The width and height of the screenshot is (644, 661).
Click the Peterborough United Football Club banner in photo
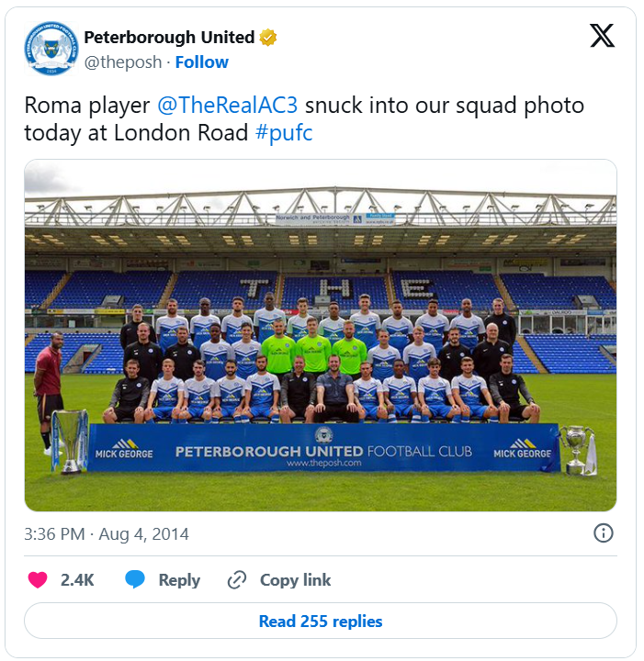point(322,451)
